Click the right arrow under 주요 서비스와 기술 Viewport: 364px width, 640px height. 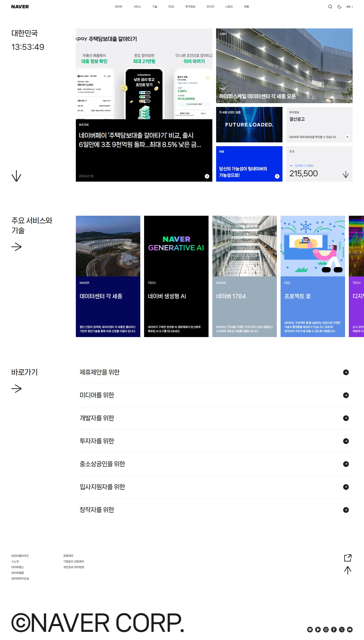16,247
